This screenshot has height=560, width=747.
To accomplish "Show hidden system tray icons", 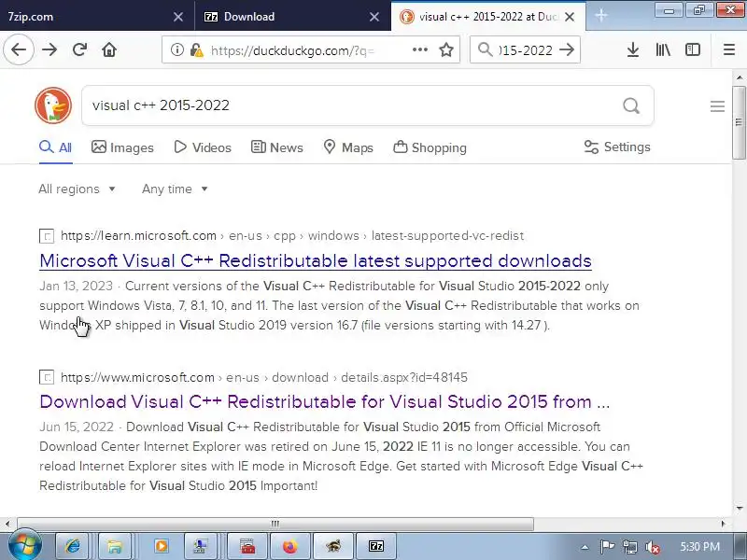I will pyautogui.click(x=585, y=547).
